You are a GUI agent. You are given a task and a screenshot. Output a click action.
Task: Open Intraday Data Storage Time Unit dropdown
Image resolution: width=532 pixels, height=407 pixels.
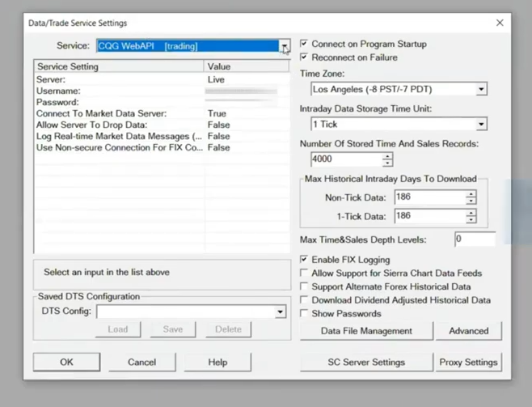click(x=481, y=125)
